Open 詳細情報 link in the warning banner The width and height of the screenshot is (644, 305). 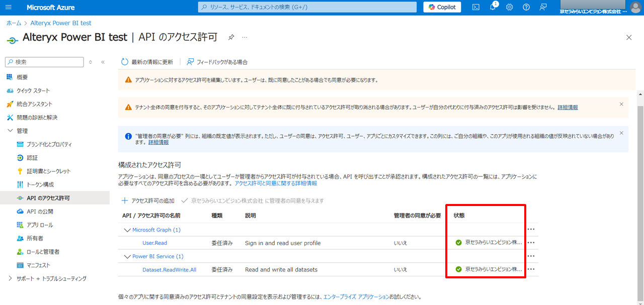568,108
